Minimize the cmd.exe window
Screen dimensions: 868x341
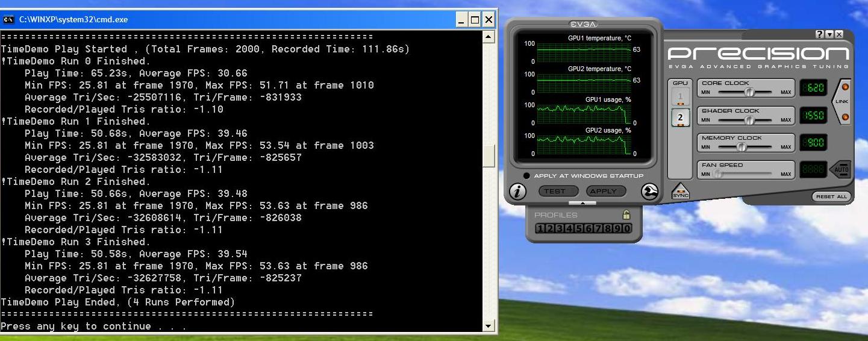pos(461,20)
